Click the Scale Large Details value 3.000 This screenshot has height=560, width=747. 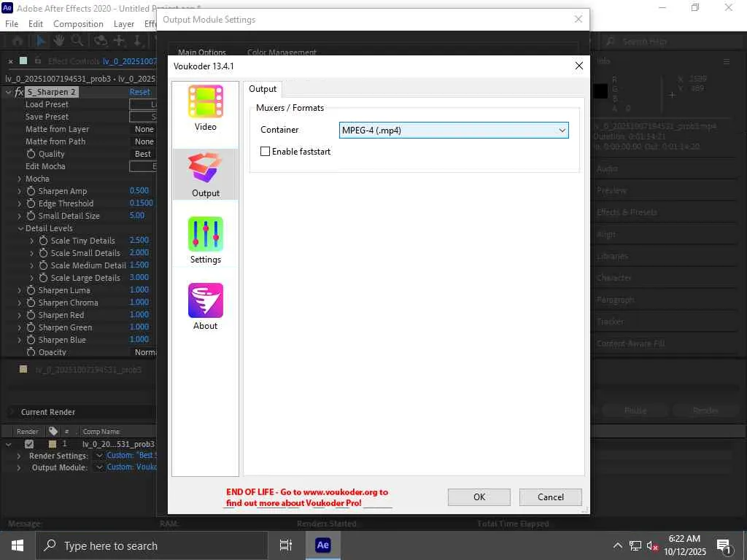139,277
